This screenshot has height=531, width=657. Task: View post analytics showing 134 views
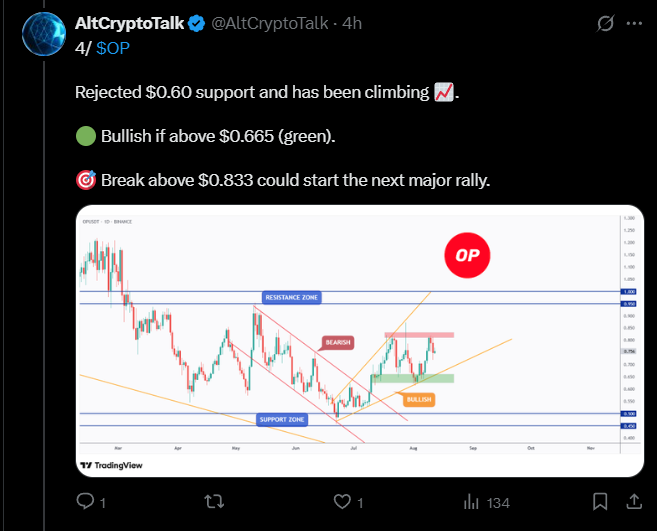(486, 503)
